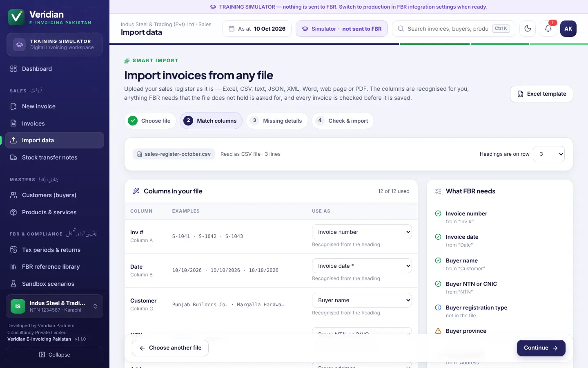Image resolution: width=588 pixels, height=368 pixels.
Task: Click the Continue button
Action: (x=541, y=348)
